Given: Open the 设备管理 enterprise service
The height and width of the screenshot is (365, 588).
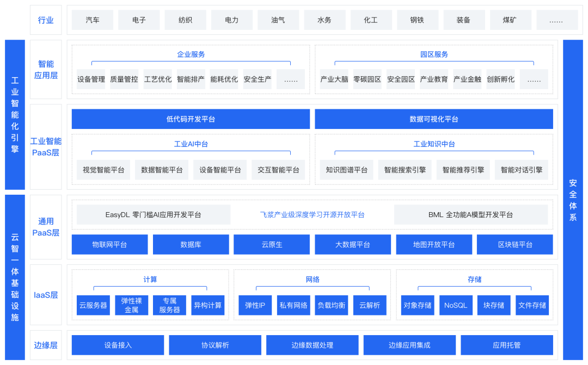Looking at the screenshot, I should pyautogui.click(x=90, y=79).
